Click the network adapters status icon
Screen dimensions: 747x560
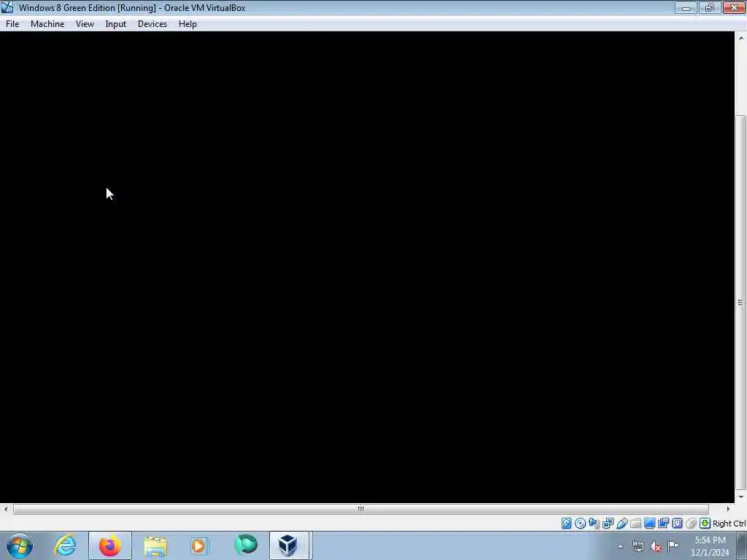coord(608,524)
